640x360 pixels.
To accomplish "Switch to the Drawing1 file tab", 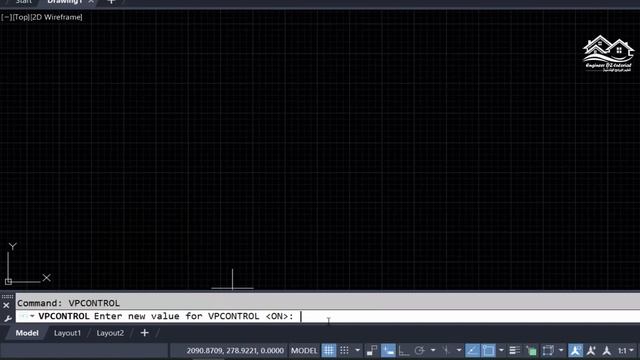I will coord(64,2).
